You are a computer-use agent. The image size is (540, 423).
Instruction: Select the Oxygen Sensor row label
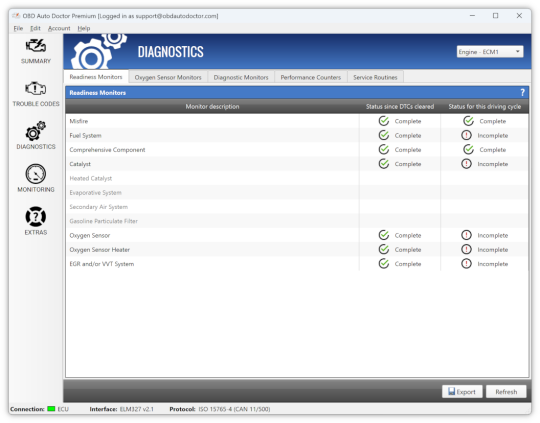[x=90, y=235]
